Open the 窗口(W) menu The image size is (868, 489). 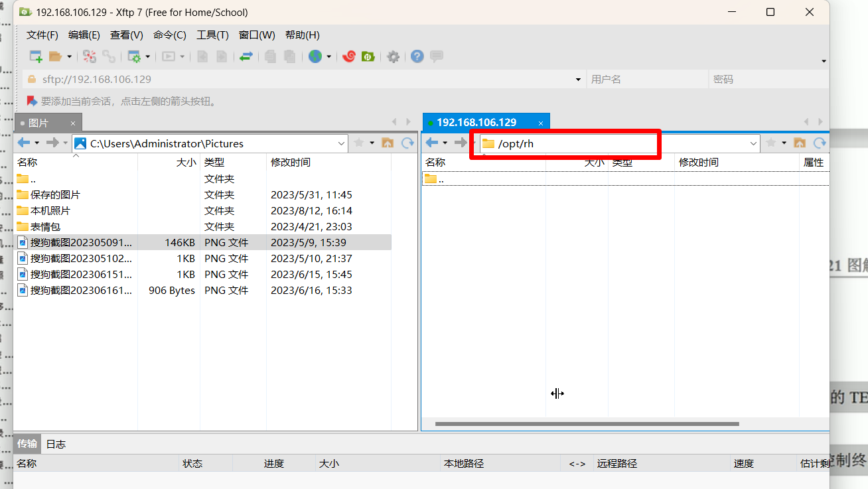point(257,35)
